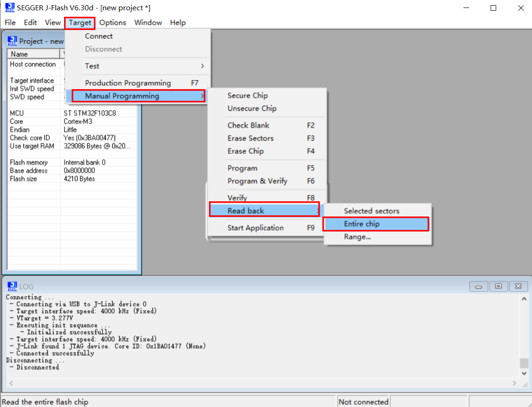This screenshot has width=532, height=407.
Task: Click the Core value Cortex-M3
Action: pos(78,121)
